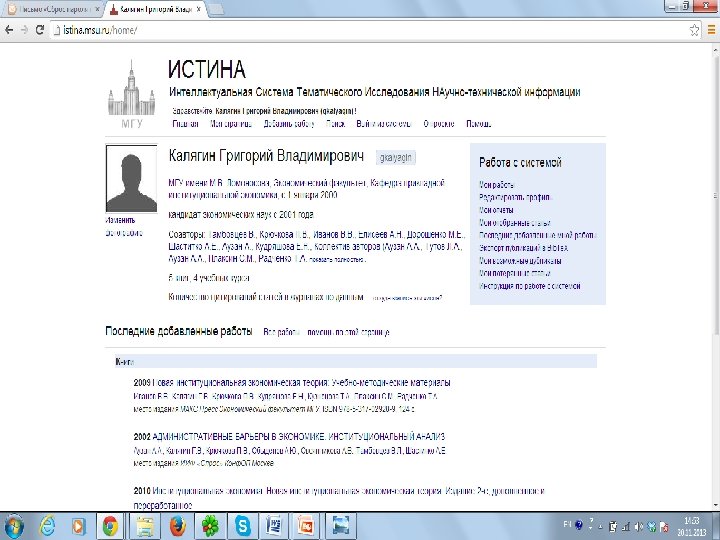Open the help question-mark tray icon
Screen dimensions: 720x540
click(579, 525)
